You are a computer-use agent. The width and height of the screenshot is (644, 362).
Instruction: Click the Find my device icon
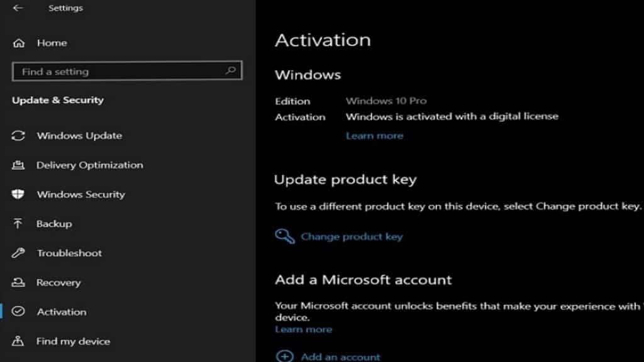[x=18, y=341]
